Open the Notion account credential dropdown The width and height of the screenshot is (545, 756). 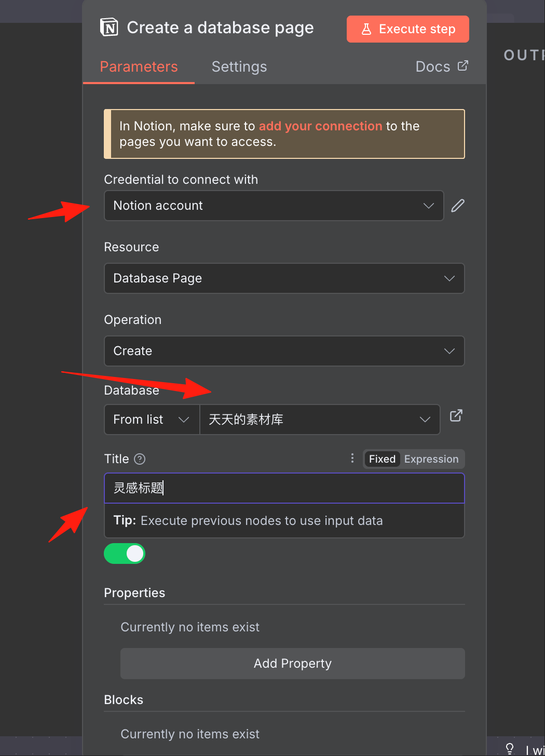274,206
